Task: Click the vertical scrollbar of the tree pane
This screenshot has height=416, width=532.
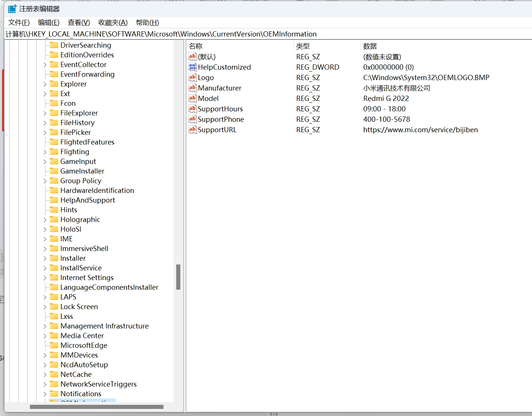Action: click(178, 277)
